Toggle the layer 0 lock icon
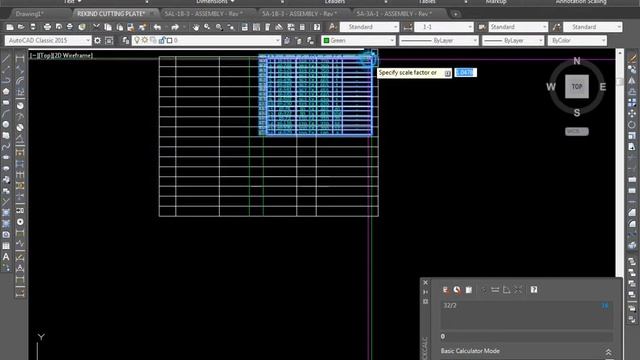Screen dimensions: 640x360 click(162, 40)
